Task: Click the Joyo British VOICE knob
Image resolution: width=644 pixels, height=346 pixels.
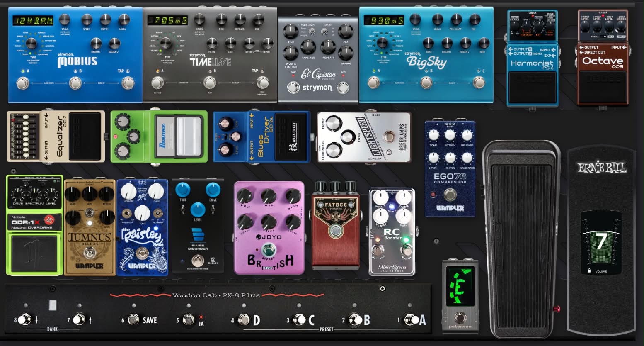Action: 268,222
